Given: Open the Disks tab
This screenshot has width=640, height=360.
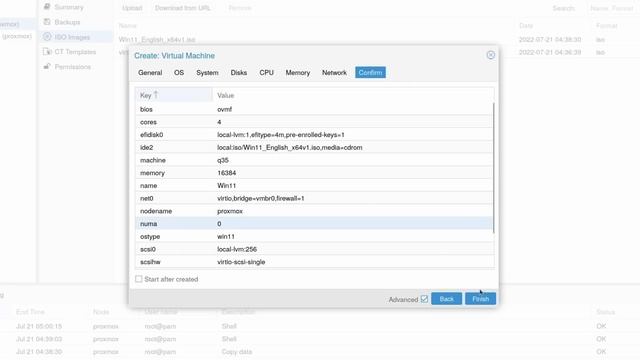Looking at the screenshot, I should point(238,73).
